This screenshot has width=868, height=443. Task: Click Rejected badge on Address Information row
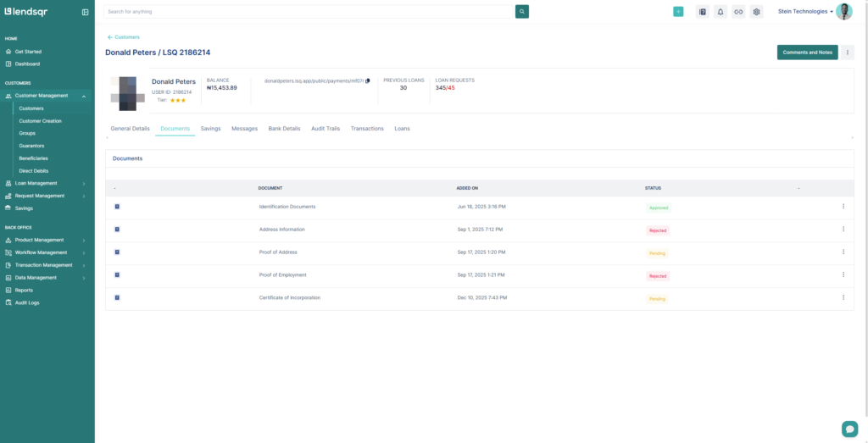(658, 230)
